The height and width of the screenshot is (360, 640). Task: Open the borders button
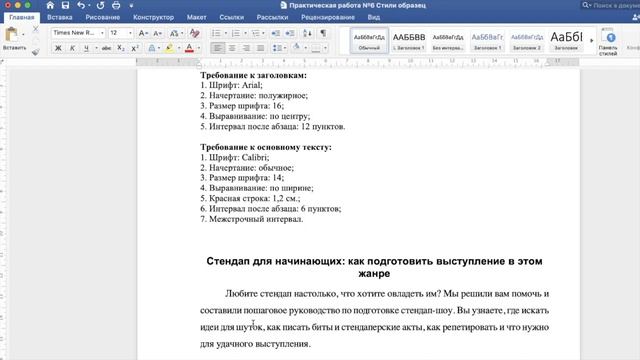316,48
